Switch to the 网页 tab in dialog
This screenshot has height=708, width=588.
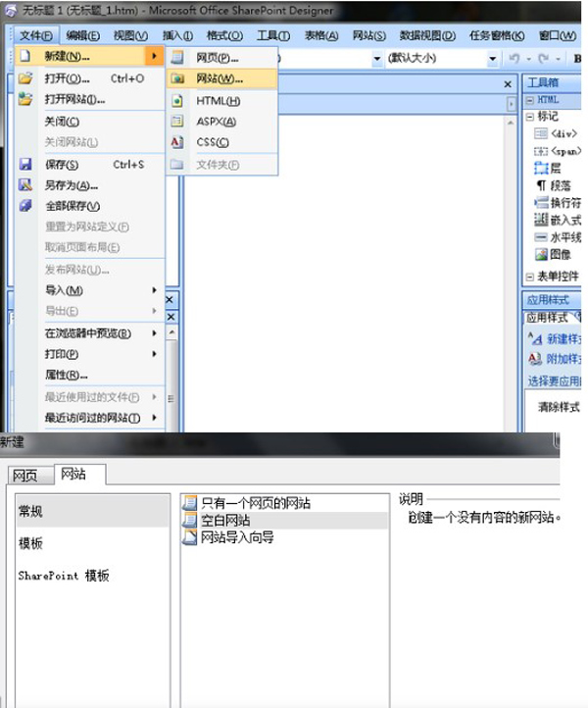click(24, 476)
